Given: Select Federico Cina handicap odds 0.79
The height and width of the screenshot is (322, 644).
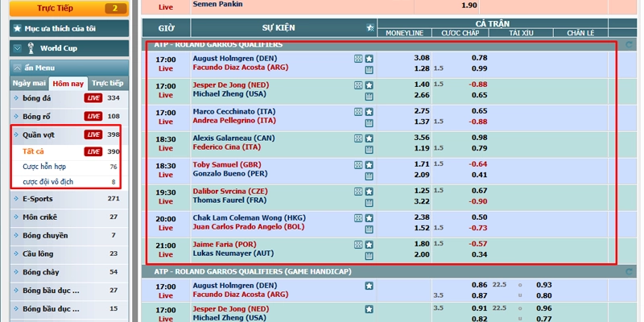Looking at the screenshot, I should point(479,148).
